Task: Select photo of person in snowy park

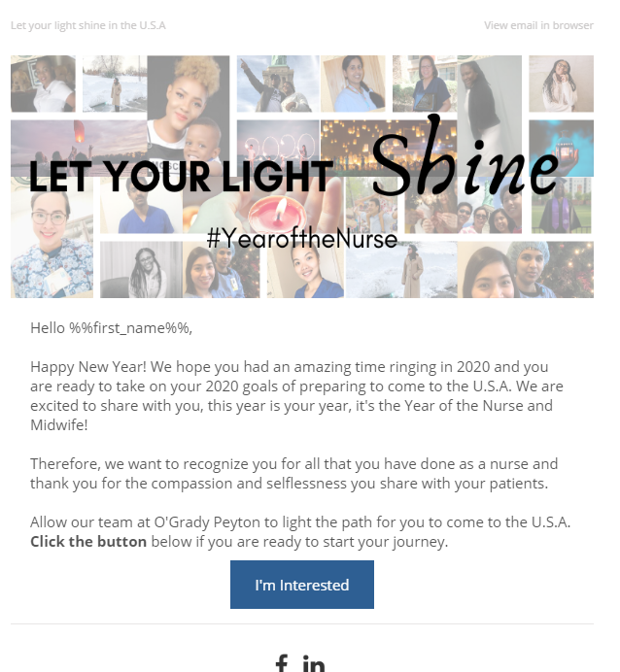Action: click(114, 84)
